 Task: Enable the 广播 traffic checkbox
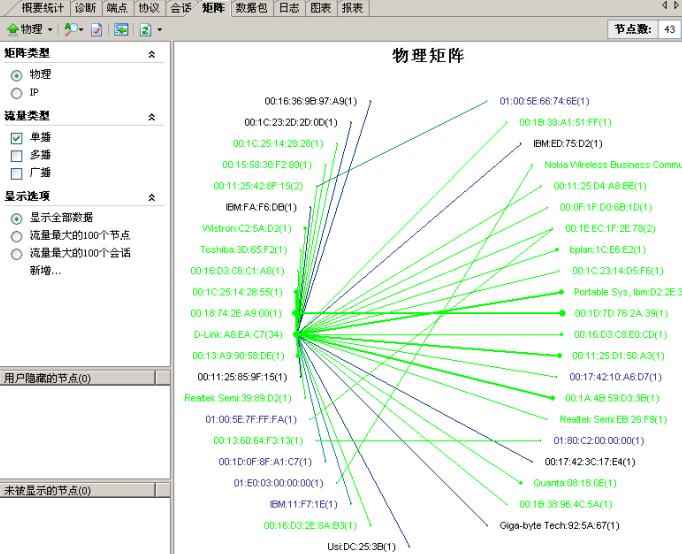coord(15,173)
